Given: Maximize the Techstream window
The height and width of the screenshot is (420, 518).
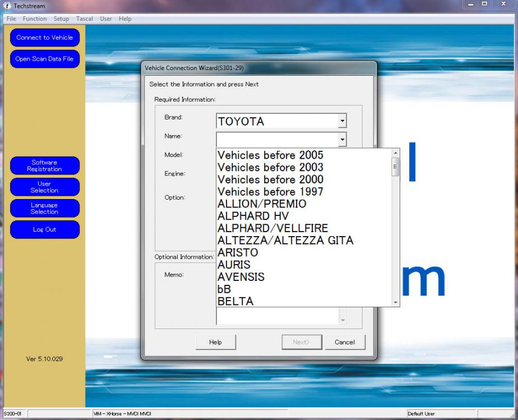Looking at the screenshot, I should coord(484,4).
